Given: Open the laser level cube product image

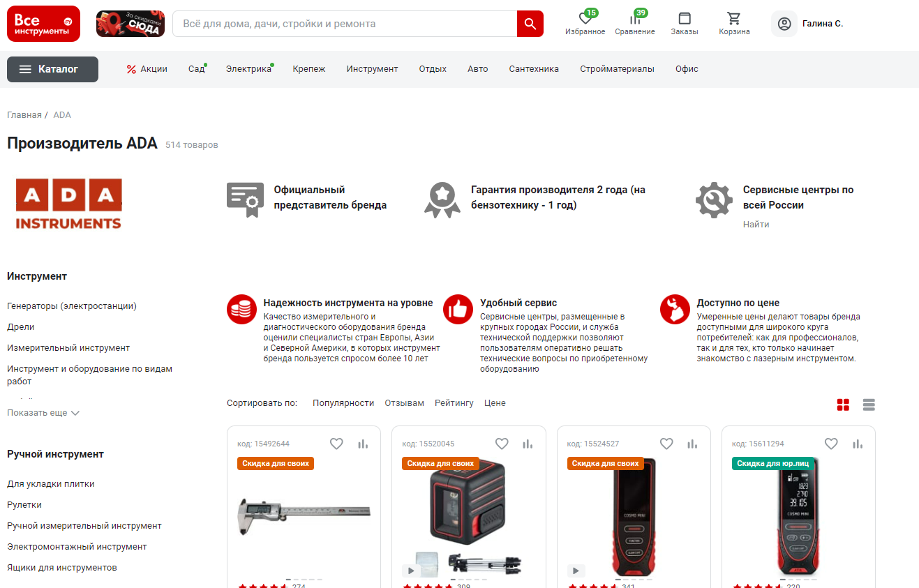Looking at the screenshot, I should tap(468, 518).
